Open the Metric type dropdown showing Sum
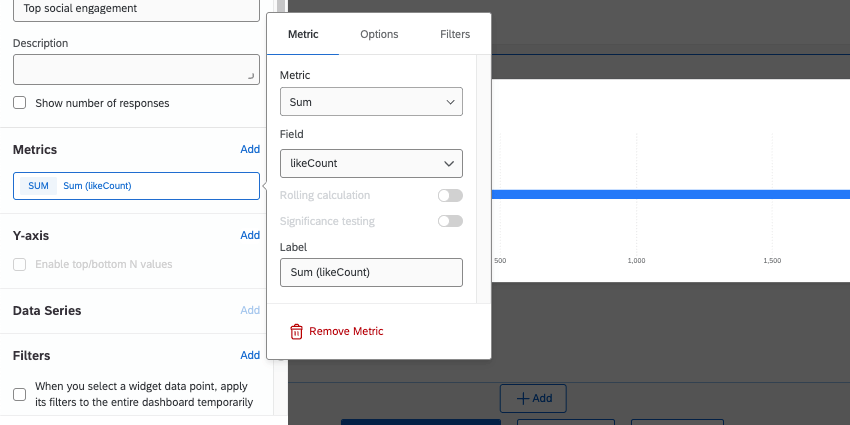This screenshot has height=425, width=850. (x=371, y=102)
